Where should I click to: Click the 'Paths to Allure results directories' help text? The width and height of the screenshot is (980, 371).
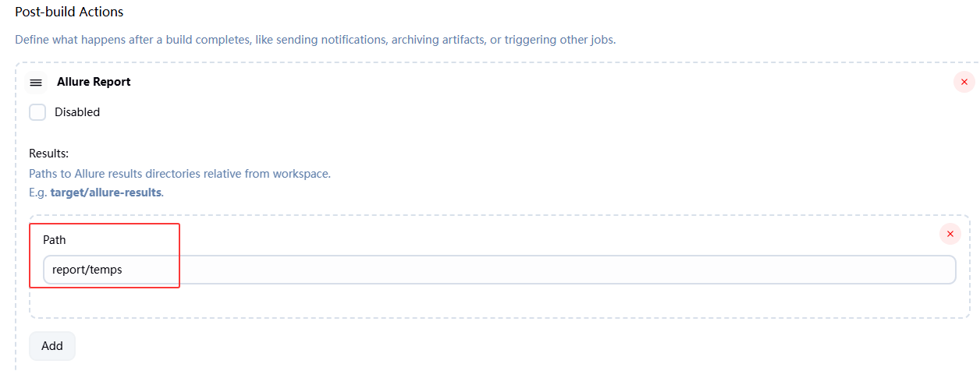(179, 173)
